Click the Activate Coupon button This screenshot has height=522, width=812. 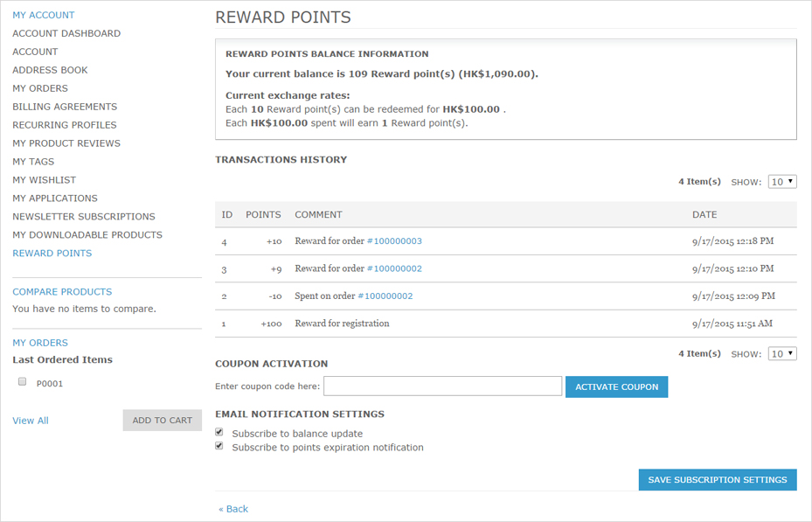pyautogui.click(x=616, y=386)
